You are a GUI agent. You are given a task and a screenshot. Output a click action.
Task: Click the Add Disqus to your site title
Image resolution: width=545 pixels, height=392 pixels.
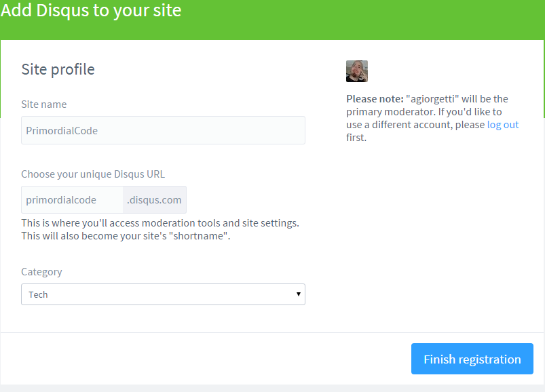point(91,10)
